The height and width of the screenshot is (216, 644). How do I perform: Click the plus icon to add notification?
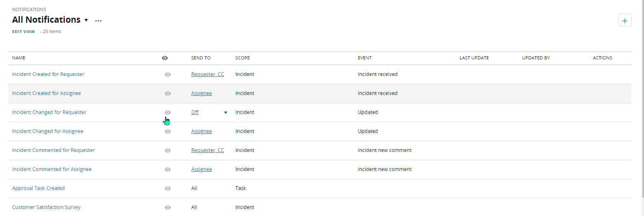point(625,20)
